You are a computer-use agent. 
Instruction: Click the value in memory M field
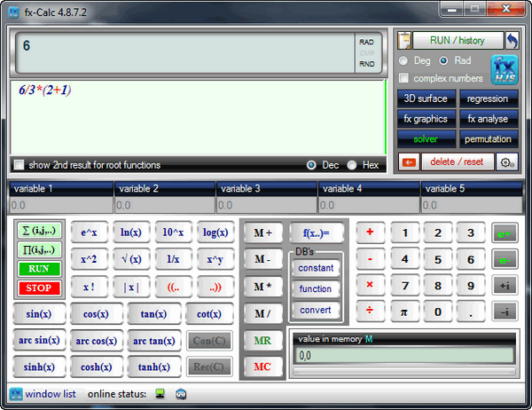point(404,356)
